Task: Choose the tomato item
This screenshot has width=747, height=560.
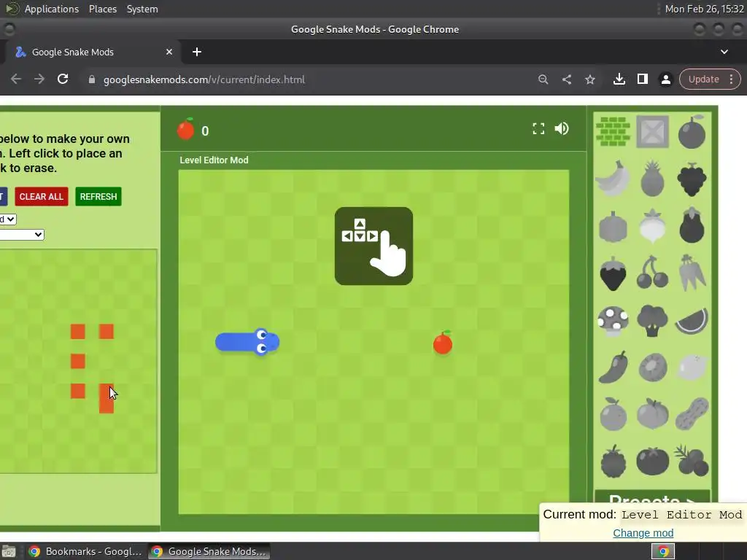Action: [x=652, y=461]
